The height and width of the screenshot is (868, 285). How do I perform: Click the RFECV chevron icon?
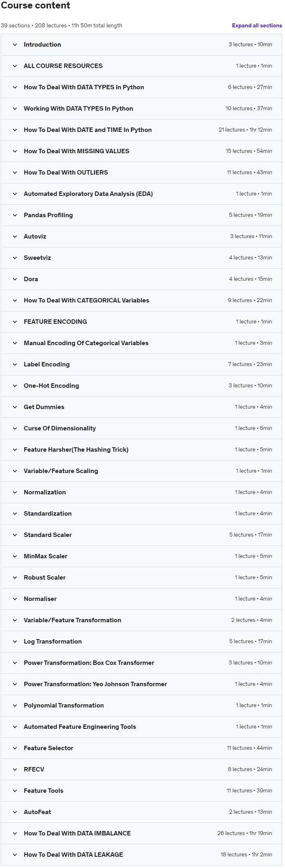pos(15,769)
